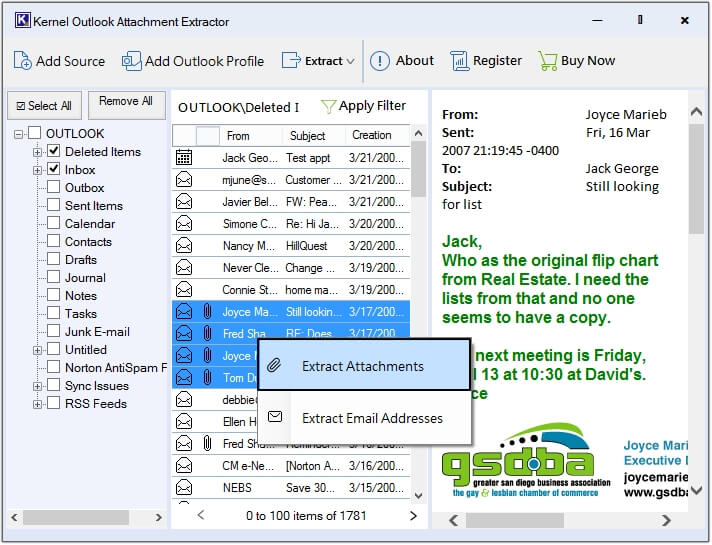
Task: Click envelope icon of Nancy M row
Action: coord(184,246)
